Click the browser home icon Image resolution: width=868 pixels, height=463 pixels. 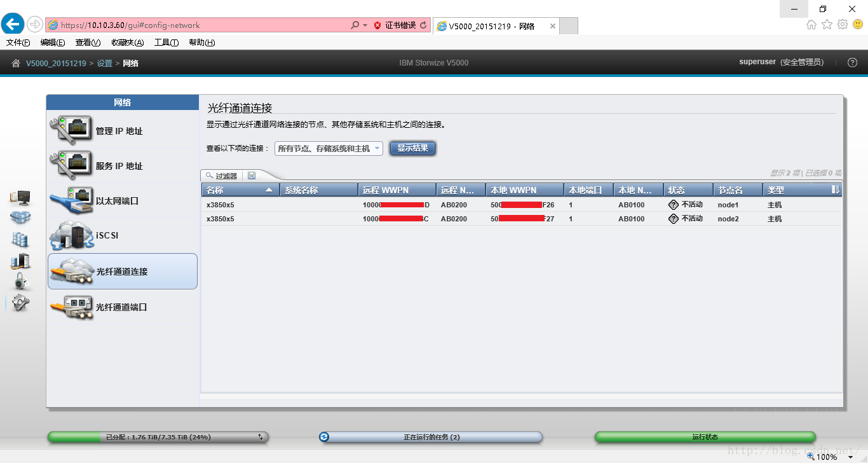[x=811, y=24]
